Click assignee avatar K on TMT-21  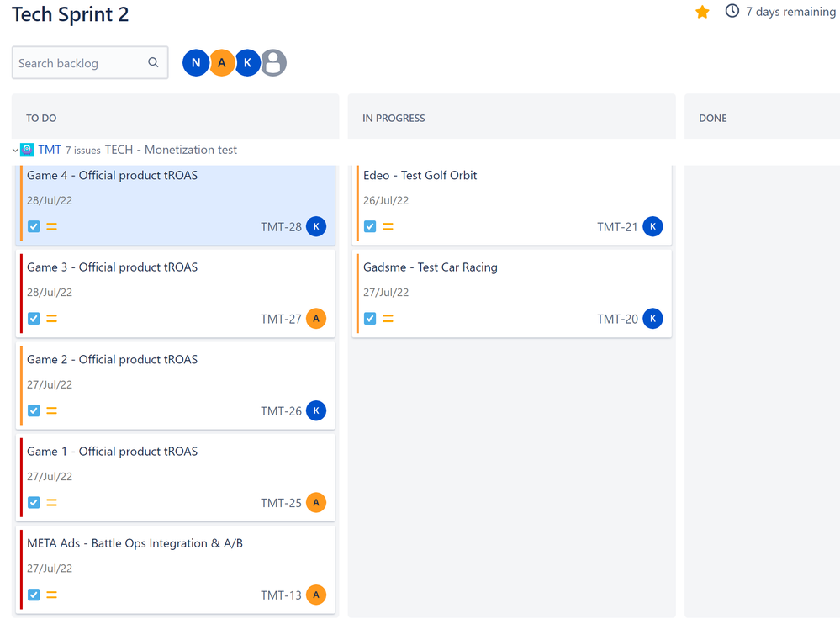(652, 227)
